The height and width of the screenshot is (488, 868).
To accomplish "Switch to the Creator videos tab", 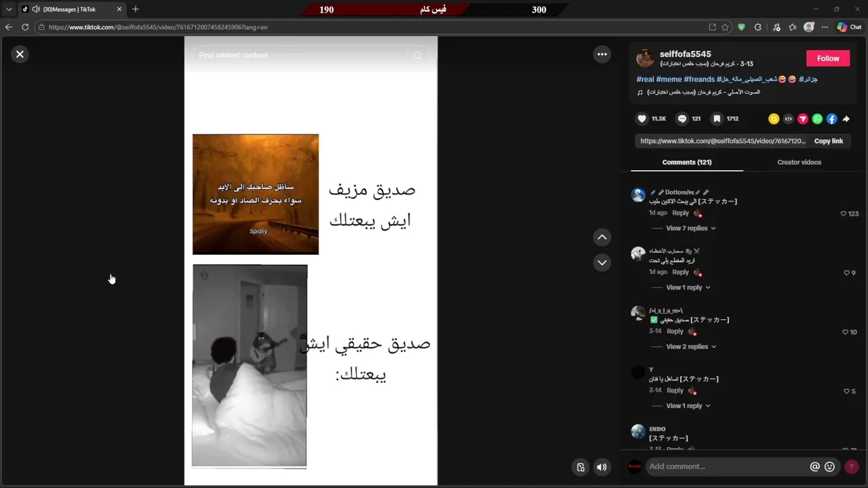I will [x=799, y=163].
